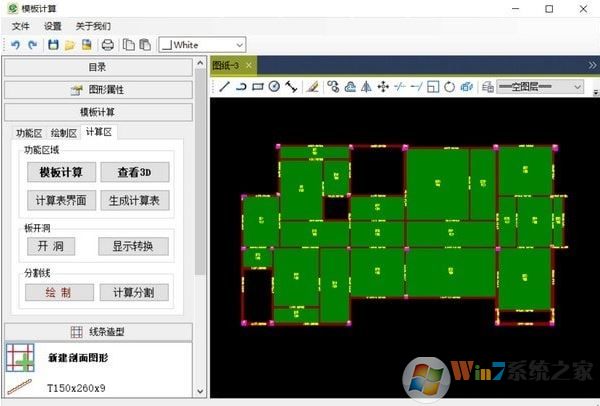The image size is (600, 406).
Task: Click left panel scrollbar down arrow
Action: (x=200, y=391)
